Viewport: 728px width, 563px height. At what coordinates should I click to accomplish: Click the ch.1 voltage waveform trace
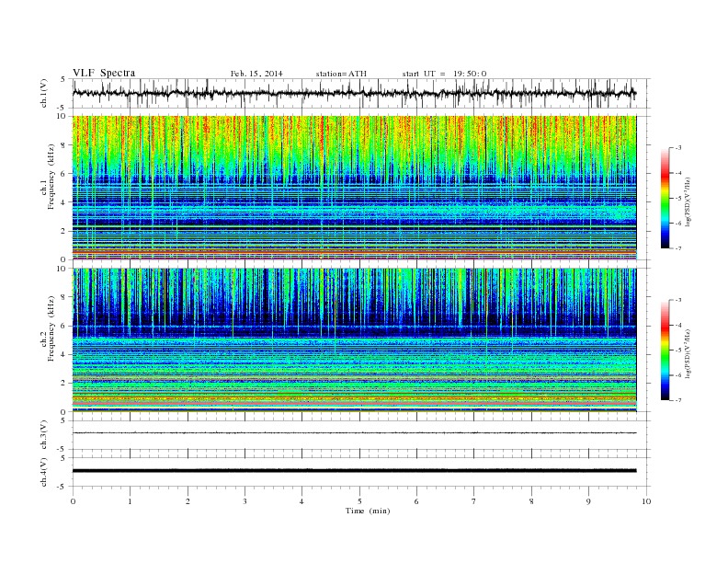click(x=354, y=93)
